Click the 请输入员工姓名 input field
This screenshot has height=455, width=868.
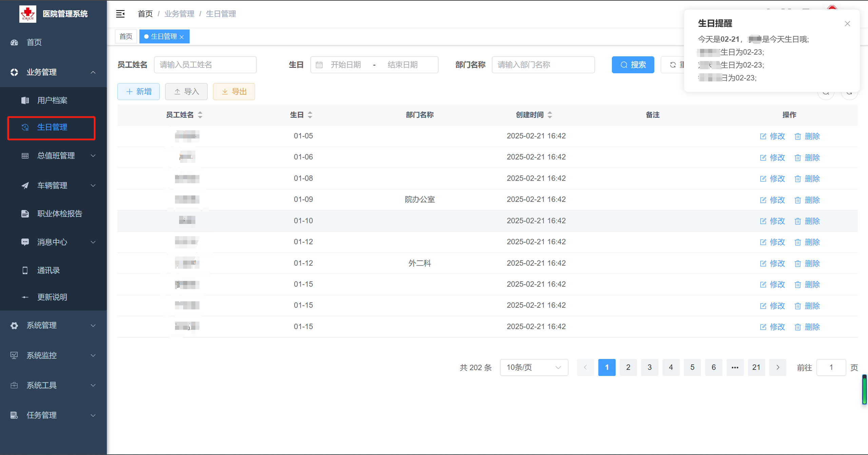pos(205,65)
